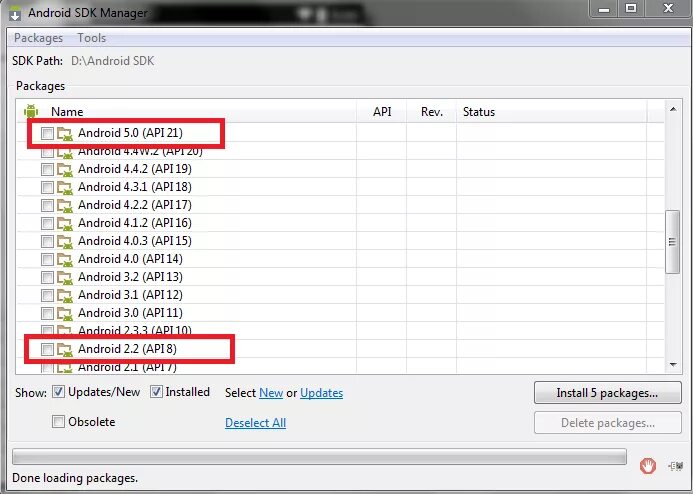Click the Rev. column header

[432, 112]
